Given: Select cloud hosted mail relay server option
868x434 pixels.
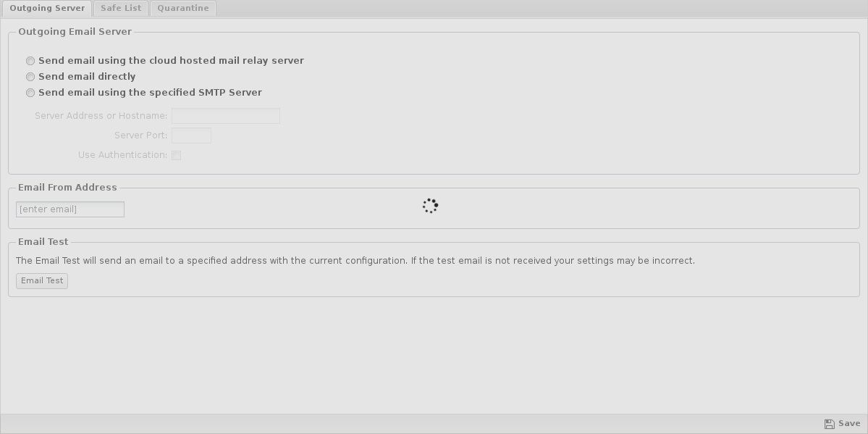Looking at the screenshot, I should click(30, 61).
